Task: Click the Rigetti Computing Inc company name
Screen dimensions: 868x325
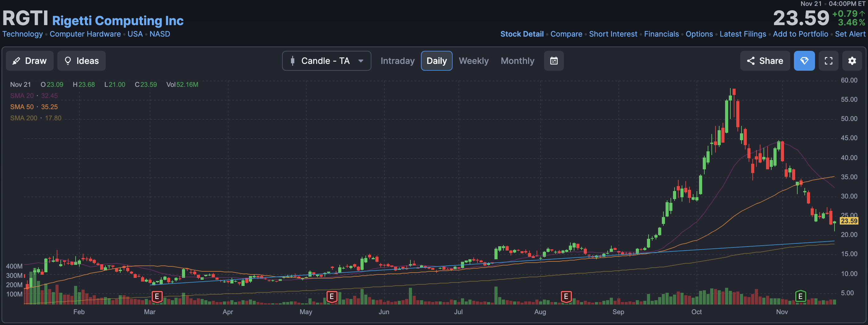Action: (x=117, y=20)
